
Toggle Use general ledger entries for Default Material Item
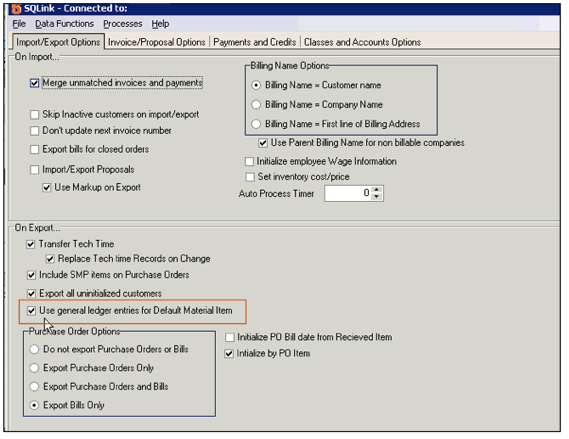[x=32, y=311]
